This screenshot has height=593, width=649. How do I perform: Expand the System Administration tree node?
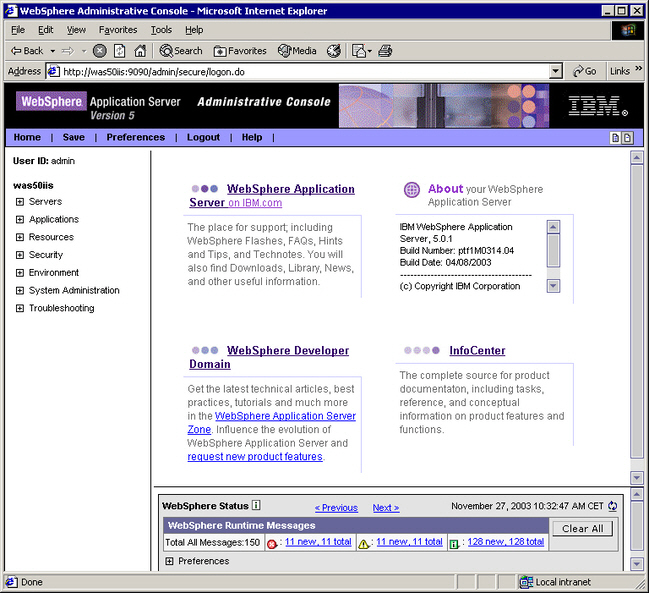click(19, 290)
